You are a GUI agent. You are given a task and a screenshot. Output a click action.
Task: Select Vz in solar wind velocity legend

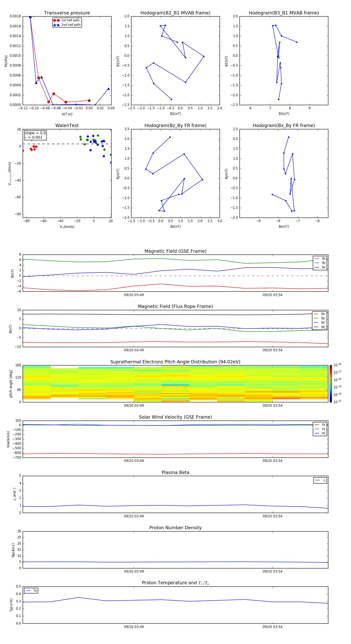point(320,433)
